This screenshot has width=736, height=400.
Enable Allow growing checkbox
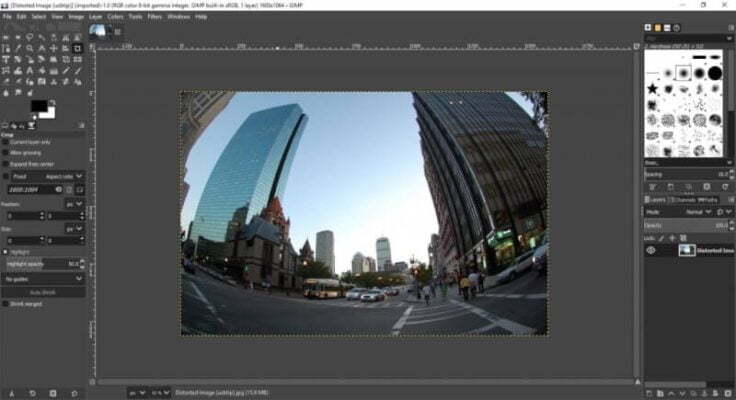6,153
